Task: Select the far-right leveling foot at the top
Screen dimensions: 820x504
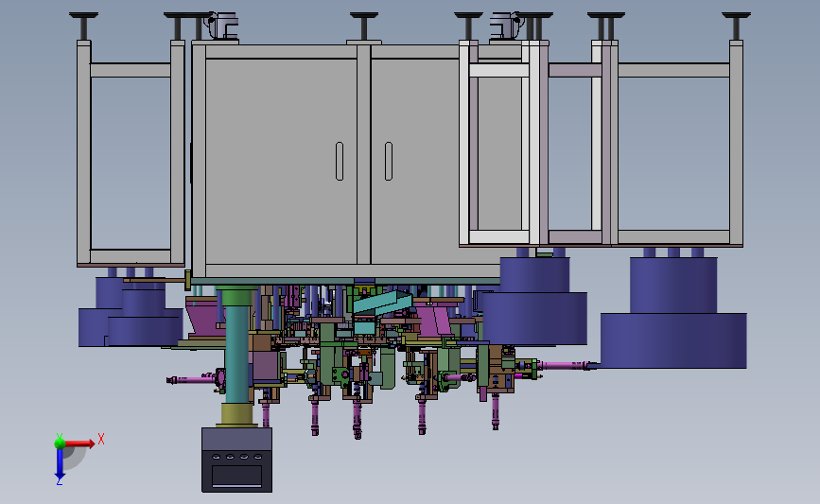Action: point(737,26)
